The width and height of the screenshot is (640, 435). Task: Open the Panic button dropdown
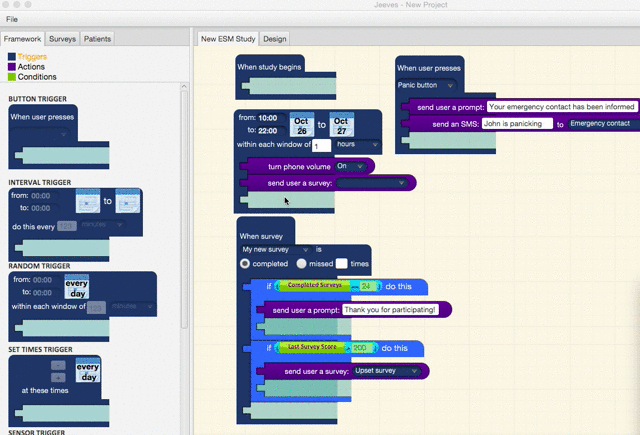tap(425, 85)
